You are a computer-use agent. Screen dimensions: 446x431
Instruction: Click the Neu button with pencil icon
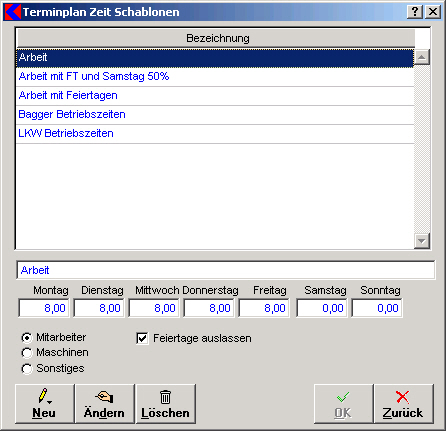tap(45, 404)
